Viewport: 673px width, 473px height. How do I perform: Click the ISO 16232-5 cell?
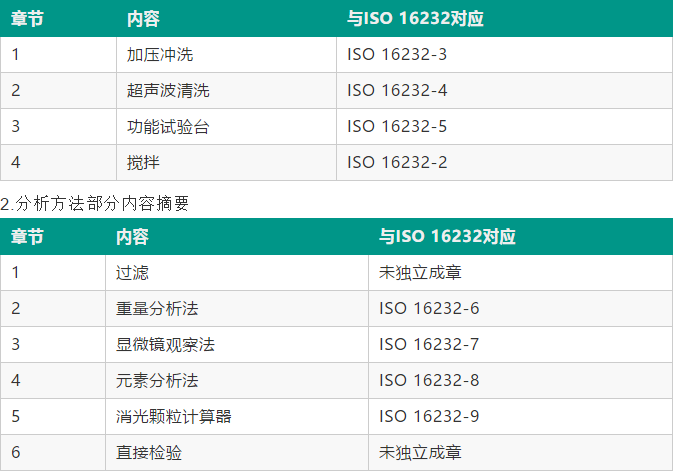504,127
